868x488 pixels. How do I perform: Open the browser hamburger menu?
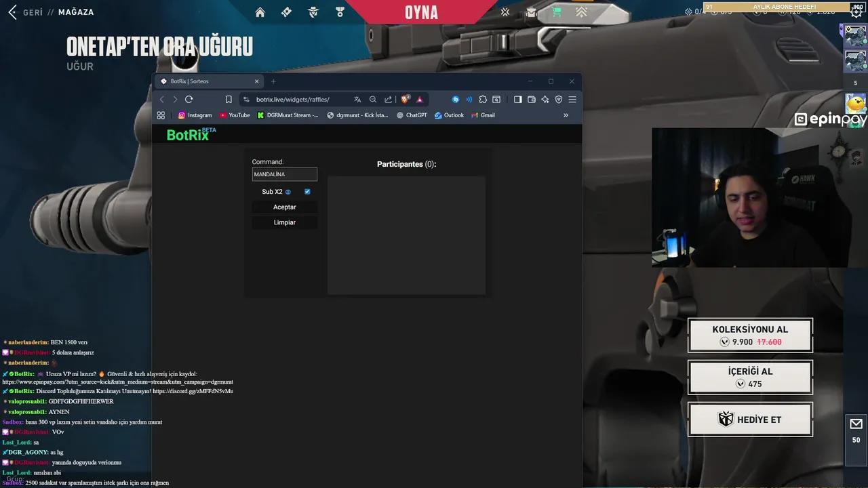(572, 100)
